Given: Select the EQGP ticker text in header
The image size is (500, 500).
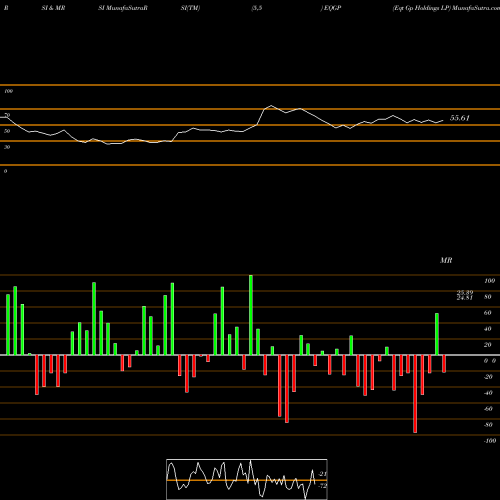Looking at the screenshot, I should click(332, 8).
